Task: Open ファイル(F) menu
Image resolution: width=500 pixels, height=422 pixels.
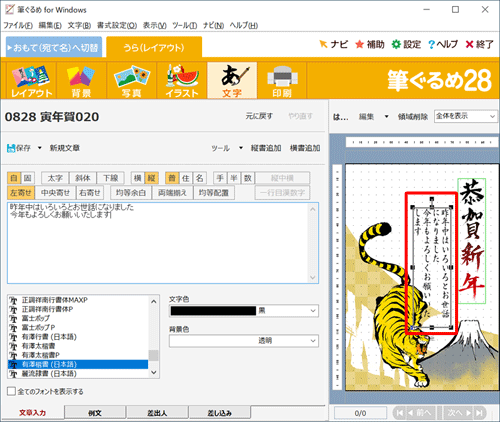Action: [18, 25]
